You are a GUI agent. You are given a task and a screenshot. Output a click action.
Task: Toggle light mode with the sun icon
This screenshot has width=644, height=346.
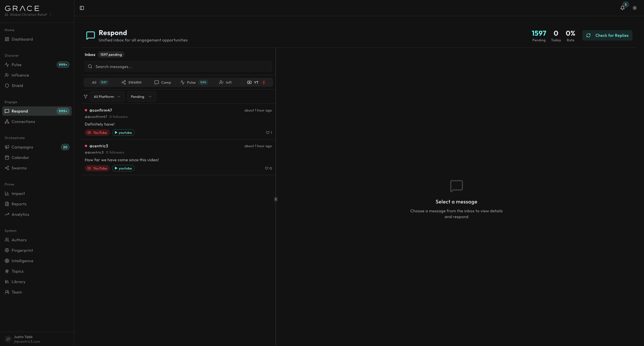click(x=635, y=8)
